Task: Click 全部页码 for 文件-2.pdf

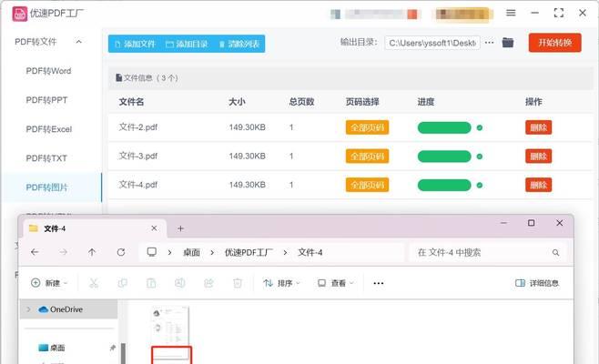Action: pos(367,127)
